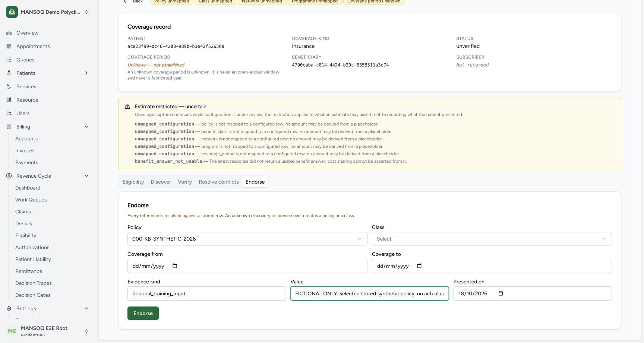Click the Settings gear icon
This screenshot has height=343, width=644.
pyautogui.click(x=9, y=308)
